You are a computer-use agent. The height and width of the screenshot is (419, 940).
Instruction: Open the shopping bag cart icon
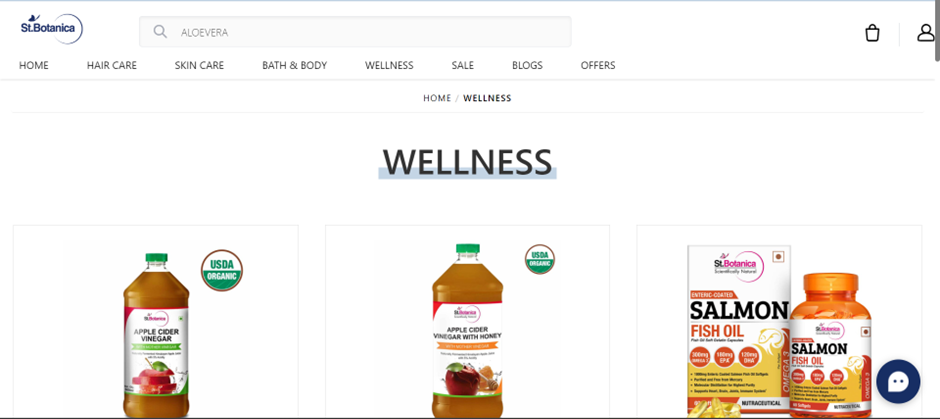pyautogui.click(x=872, y=33)
